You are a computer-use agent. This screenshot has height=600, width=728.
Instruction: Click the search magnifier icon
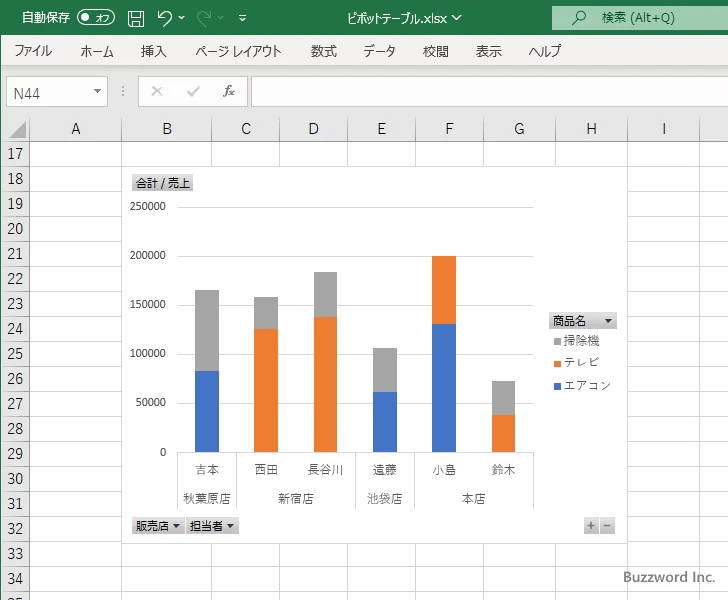tap(578, 18)
